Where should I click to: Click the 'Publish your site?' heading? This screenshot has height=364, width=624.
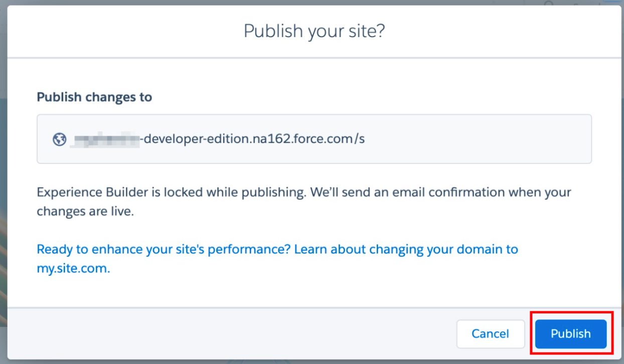coord(314,31)
